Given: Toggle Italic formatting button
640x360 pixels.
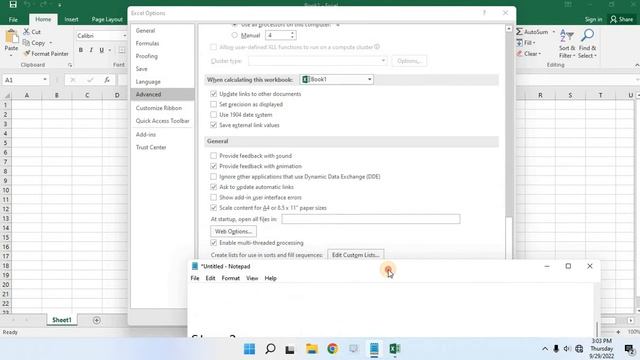Looking at the screenshot, I should (x=91, y=50).
